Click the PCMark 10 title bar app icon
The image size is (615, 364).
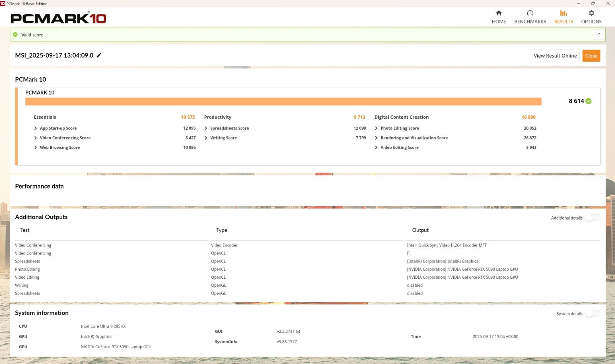[3, 3]
